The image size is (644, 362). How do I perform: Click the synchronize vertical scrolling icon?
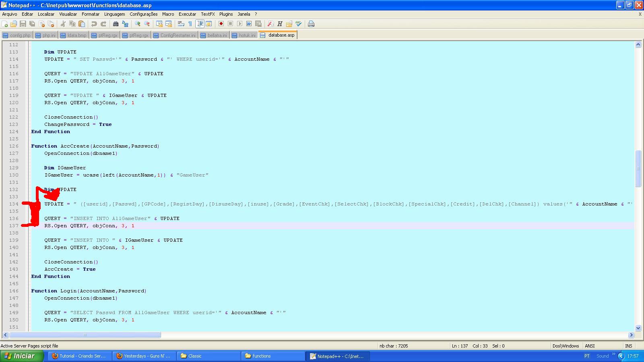tap(159, 24)
